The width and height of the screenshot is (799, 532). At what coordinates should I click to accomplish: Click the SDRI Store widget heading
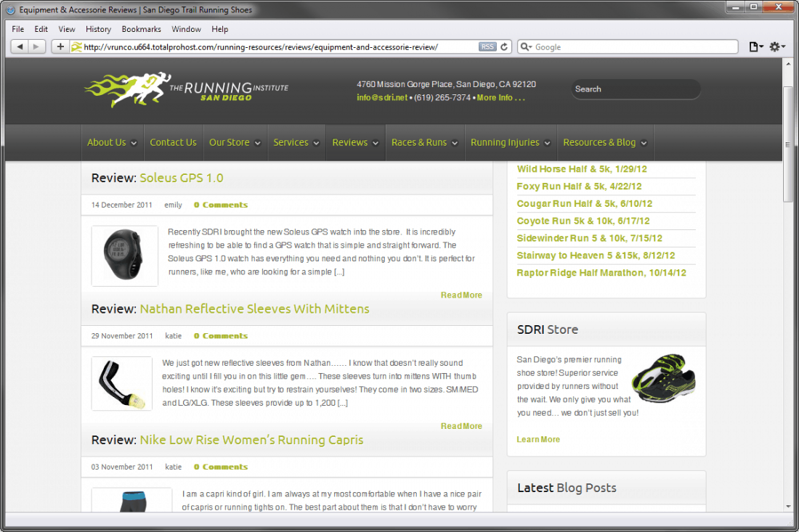coord(547,330)
